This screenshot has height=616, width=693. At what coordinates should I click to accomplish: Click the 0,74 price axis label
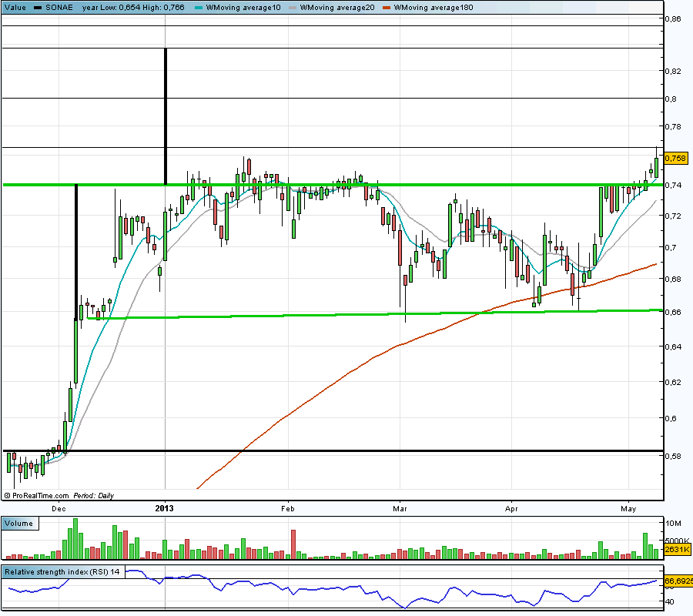pos(673,185)
